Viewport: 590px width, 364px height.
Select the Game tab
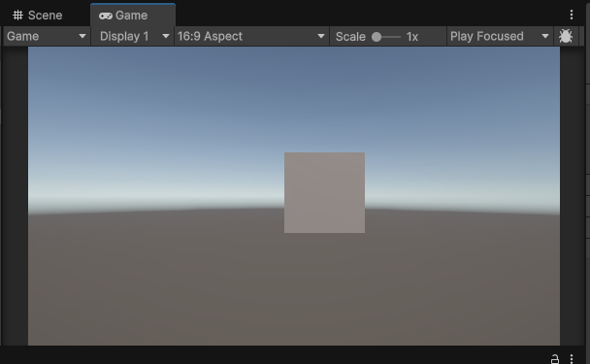[x=132, y=16]
